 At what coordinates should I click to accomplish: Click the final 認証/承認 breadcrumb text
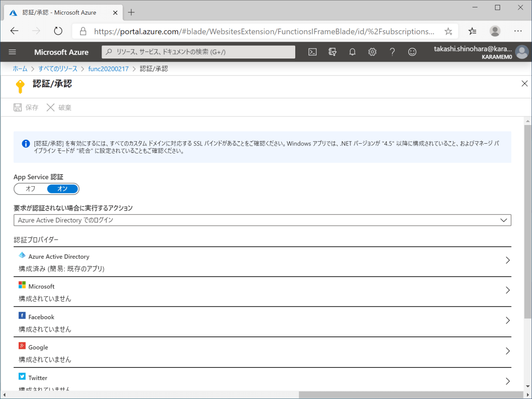coord(154,69)
